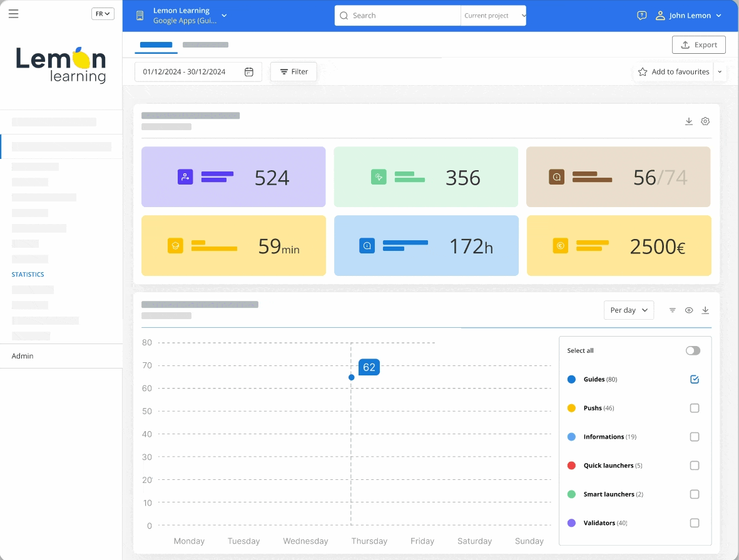Download the summary cards panel
The image size is (739, 560).
coord(688,121)
